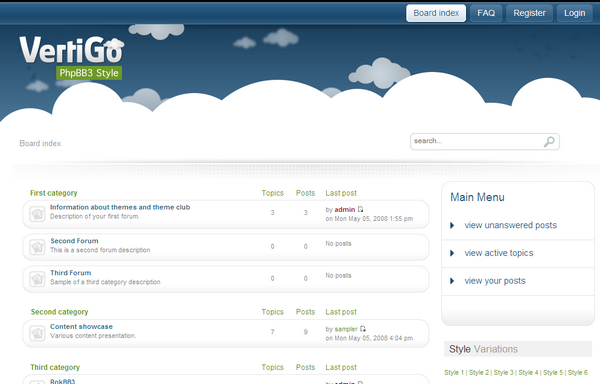Click the Login button
This screenshot has height=384, width=600.
click(x=574, y=13)
